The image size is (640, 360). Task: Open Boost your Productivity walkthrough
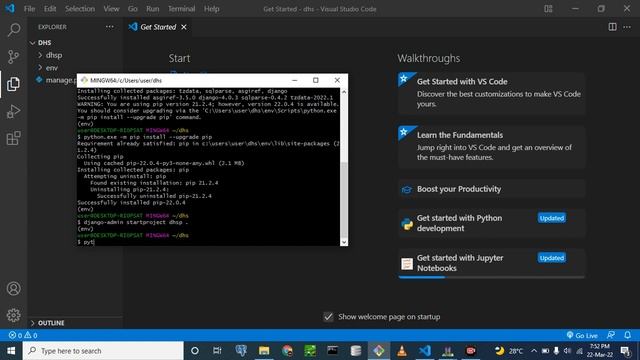tap(491, 189)
